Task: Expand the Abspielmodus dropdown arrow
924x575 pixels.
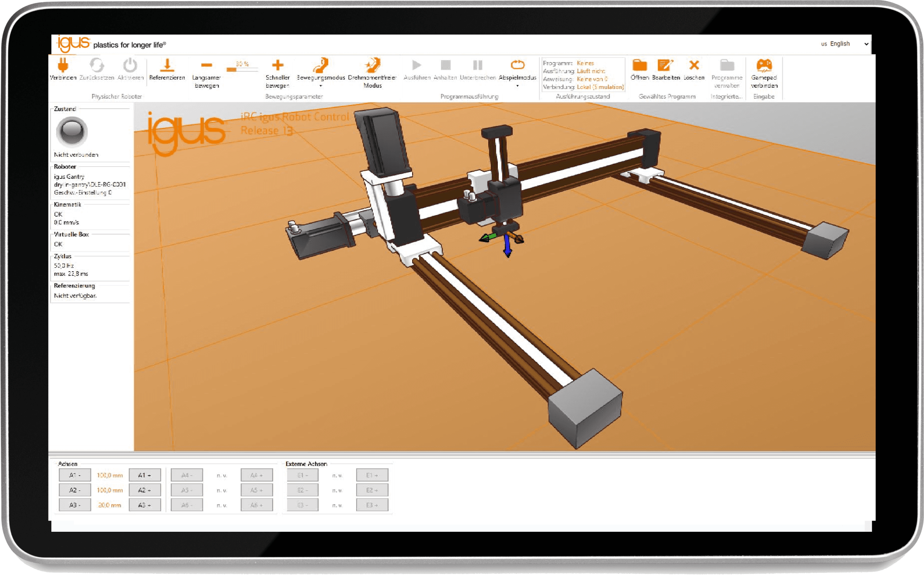Action: pyautogui.click(x=517, y=86)
